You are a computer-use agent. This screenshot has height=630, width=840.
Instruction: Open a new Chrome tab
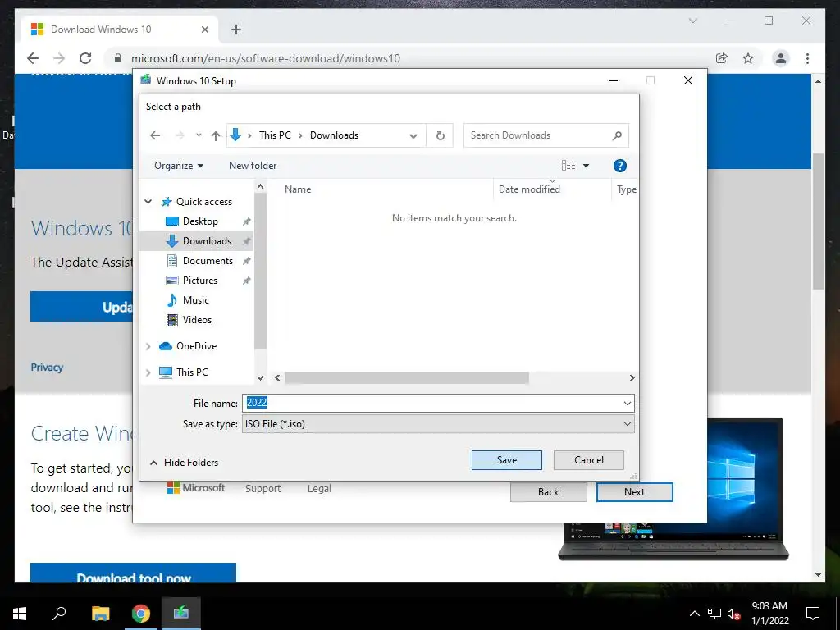coord(236,30)
